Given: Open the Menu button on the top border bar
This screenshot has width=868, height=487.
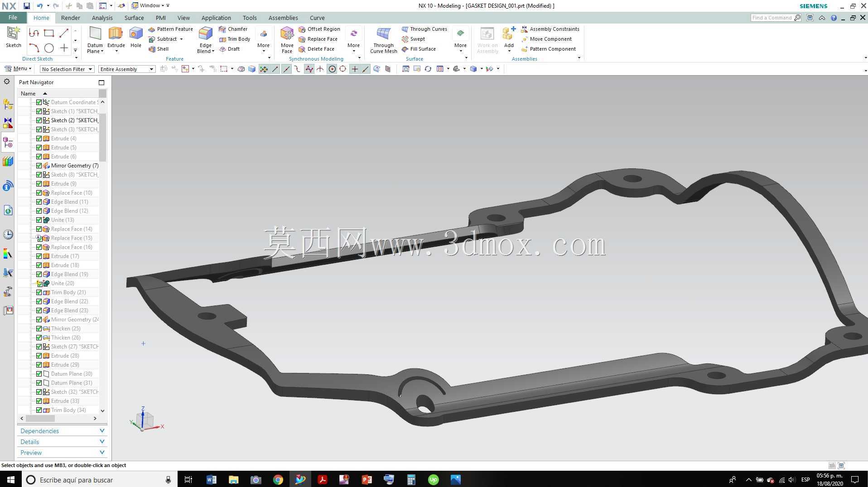Looking at the screenshot, I should tap(18, 69).
